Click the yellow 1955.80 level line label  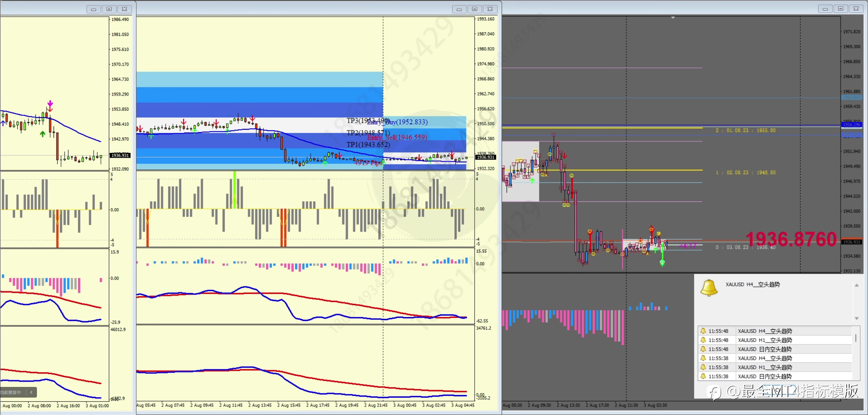click(746, 130)
